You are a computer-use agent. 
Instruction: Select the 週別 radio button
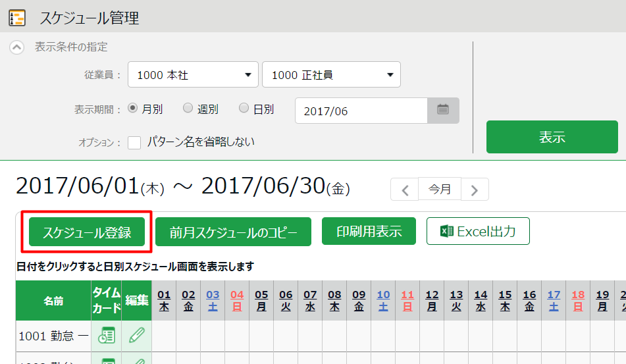pyautogui.click(x=188, y=109)
